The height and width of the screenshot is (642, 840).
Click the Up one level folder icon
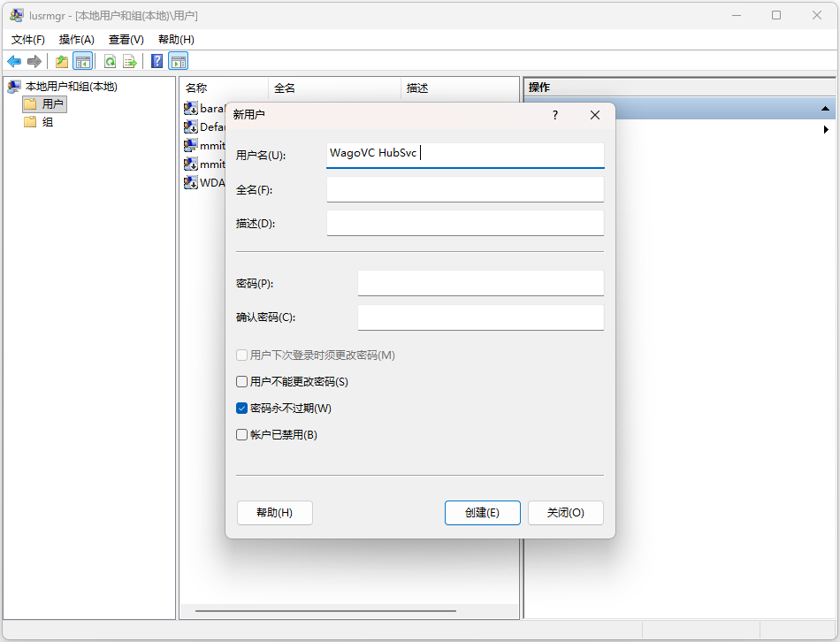tap(61, 61)
